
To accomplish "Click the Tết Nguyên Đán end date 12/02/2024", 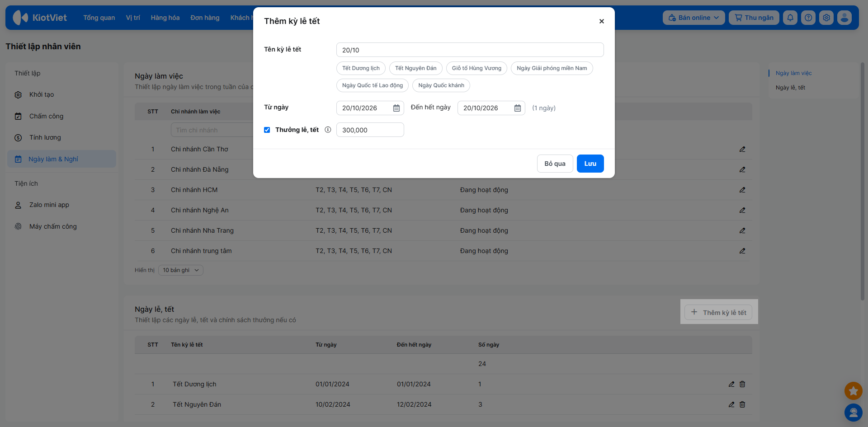I will coord(414,404).
